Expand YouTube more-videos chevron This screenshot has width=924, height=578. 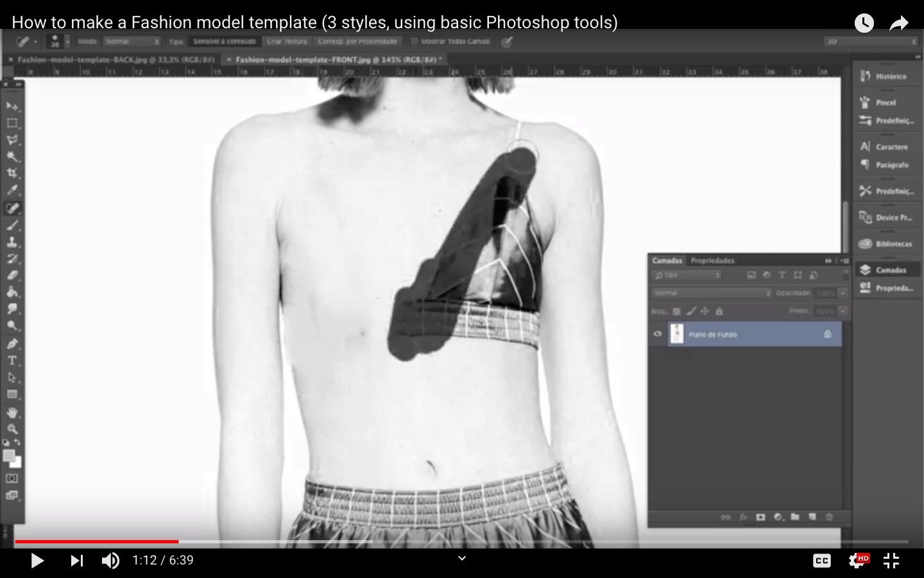point(461,559)
